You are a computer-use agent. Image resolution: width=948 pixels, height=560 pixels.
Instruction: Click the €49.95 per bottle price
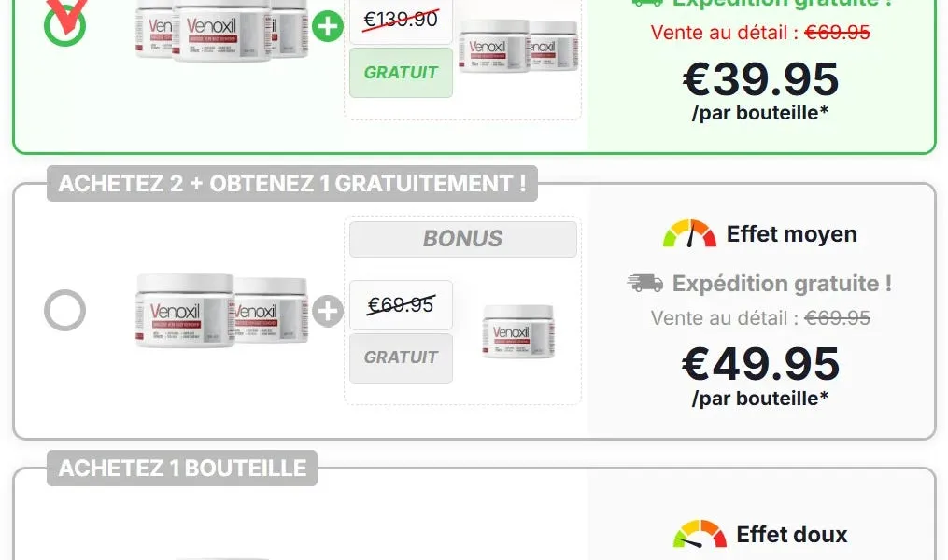point(760,363)
